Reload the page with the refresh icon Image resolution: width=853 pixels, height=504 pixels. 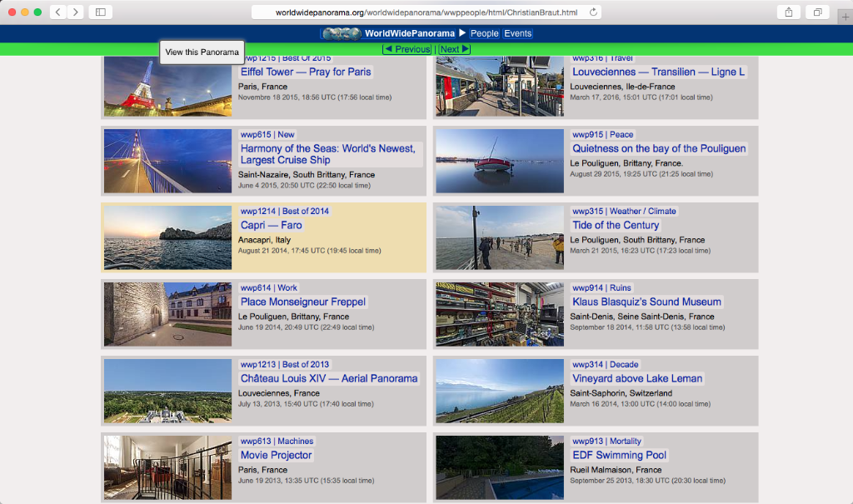point(593,12)
